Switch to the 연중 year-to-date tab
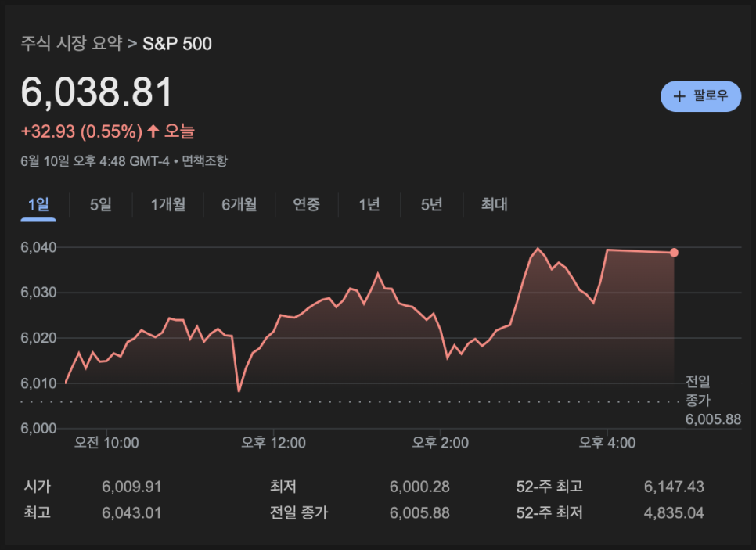Image resolution: width=756 pixels, height=550 pixels. point(306,205)
